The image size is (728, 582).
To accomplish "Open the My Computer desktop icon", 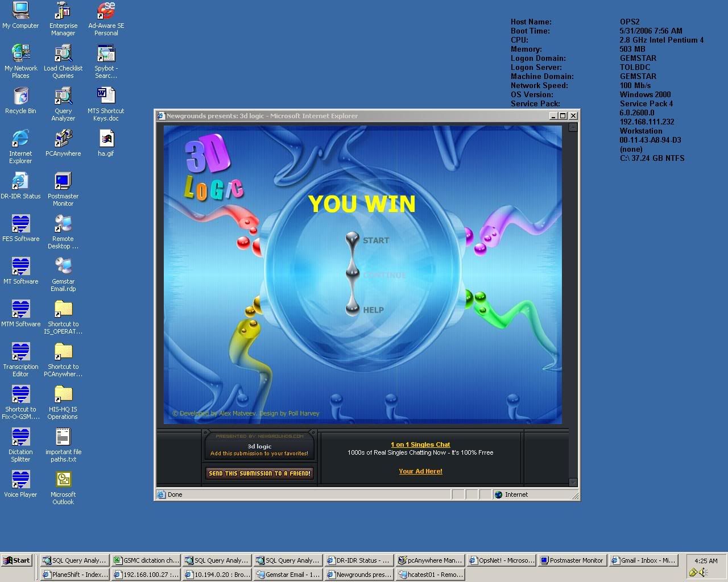I will click(20, 16).
